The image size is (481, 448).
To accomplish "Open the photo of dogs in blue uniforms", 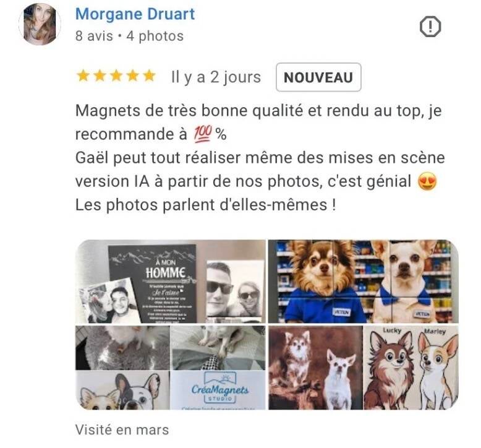I will (x=363, y=282).
